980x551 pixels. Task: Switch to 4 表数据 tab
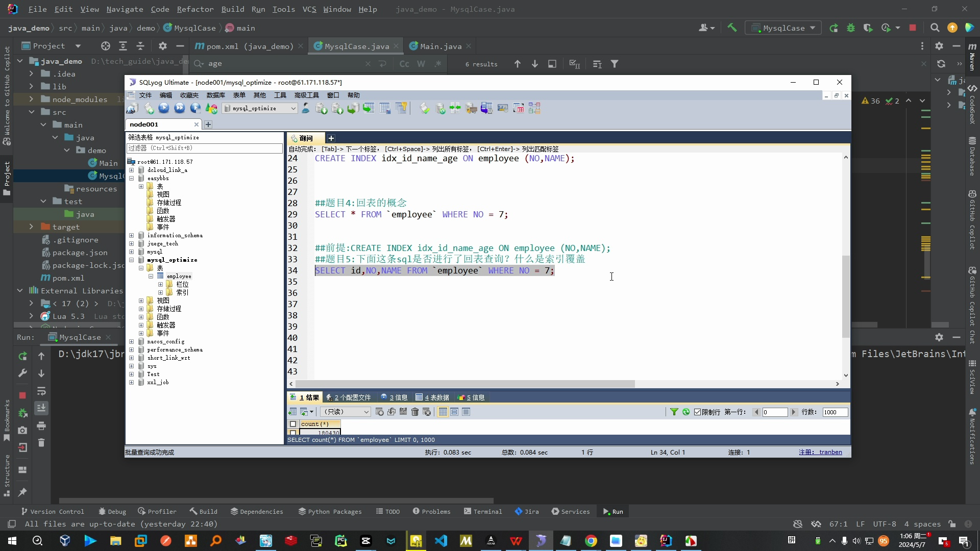click(432, 397)
